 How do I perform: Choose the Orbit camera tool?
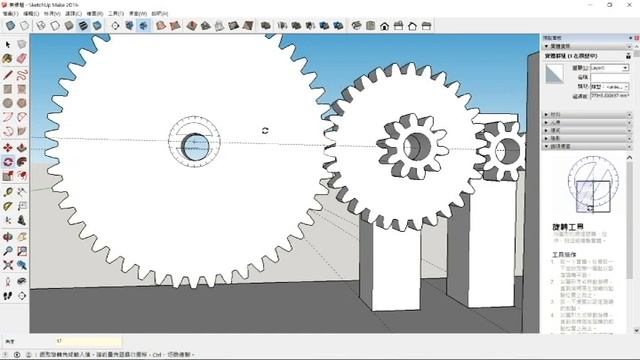[8, 237]
